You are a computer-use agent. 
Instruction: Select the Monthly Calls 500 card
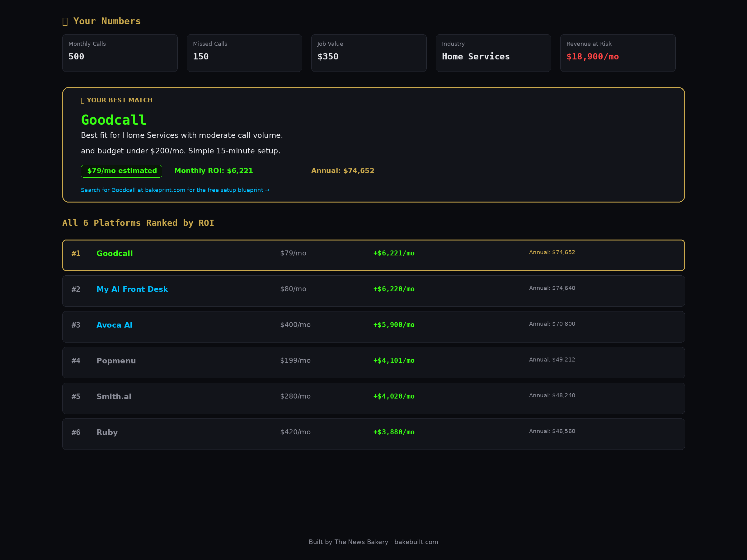(x=120, y=53)
